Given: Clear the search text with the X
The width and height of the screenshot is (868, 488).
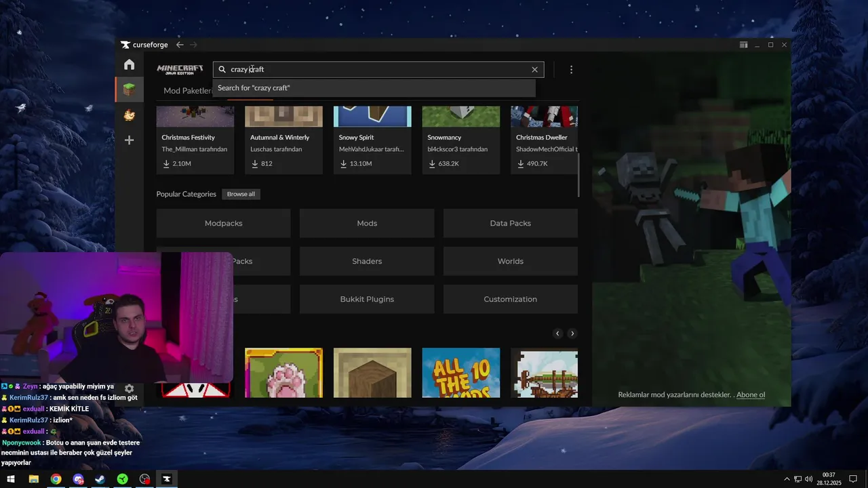Looking at the screenshot, I should click(x=534, y=69).
